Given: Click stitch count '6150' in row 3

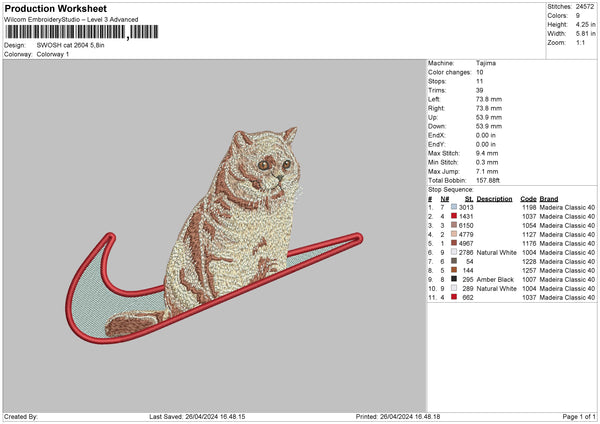Looking at the screenshot, I should coord(466,225).
